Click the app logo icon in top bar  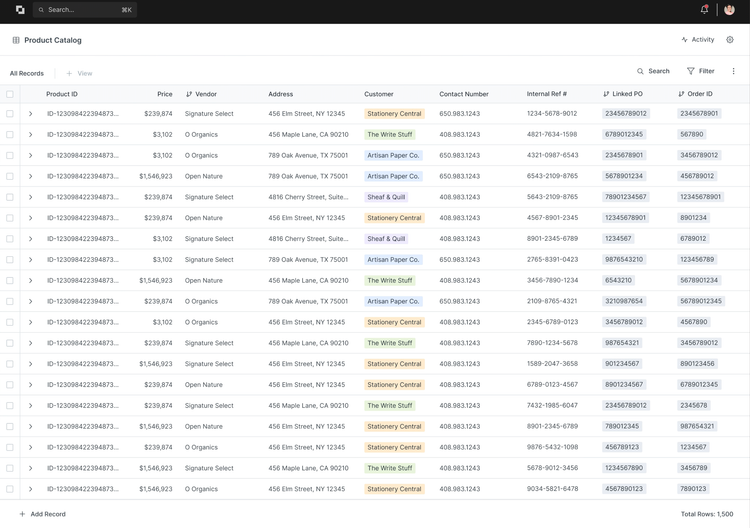tap(20, 10)
